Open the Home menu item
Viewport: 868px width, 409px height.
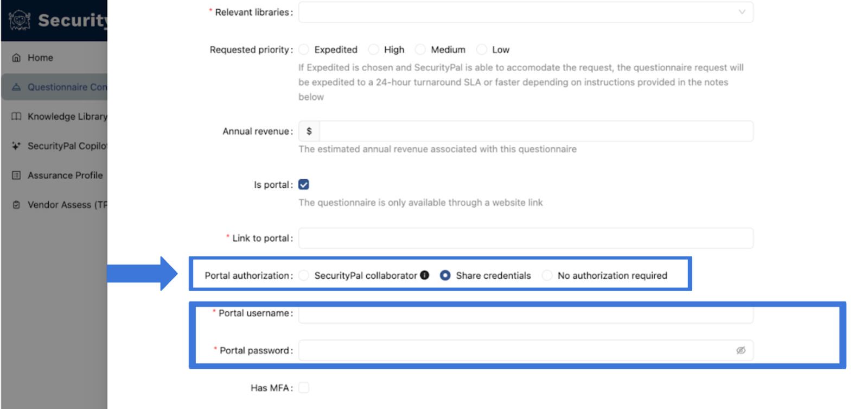click(x=54, y=58)
